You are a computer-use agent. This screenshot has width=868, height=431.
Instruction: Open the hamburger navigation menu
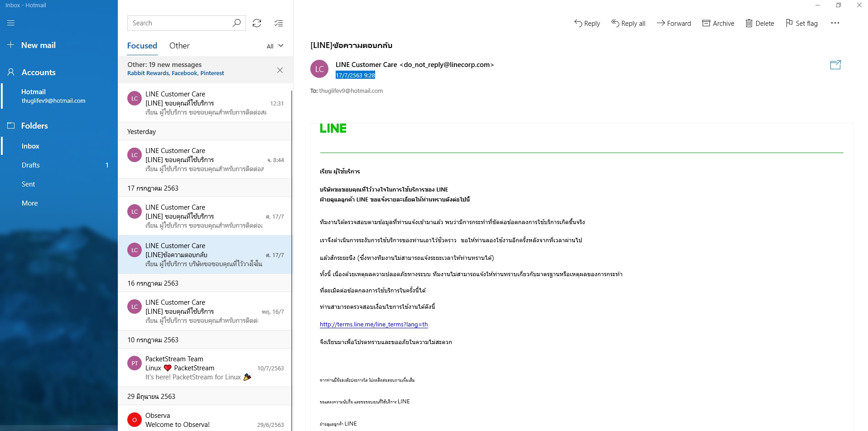pos(11,23)
